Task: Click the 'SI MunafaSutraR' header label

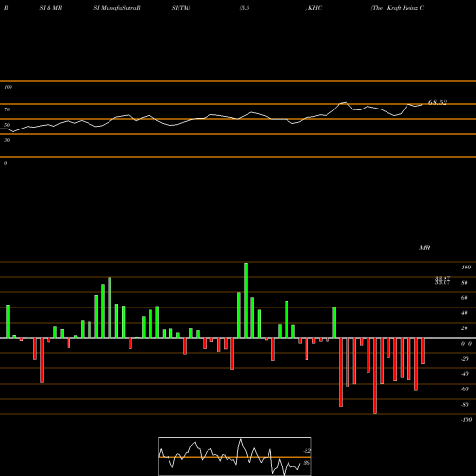Action: point(117,8)
